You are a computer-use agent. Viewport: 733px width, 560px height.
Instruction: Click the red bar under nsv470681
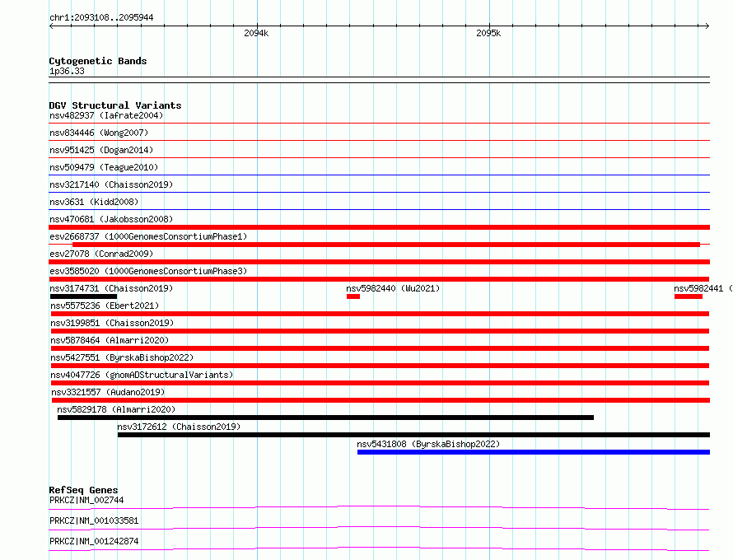[379, 227]
